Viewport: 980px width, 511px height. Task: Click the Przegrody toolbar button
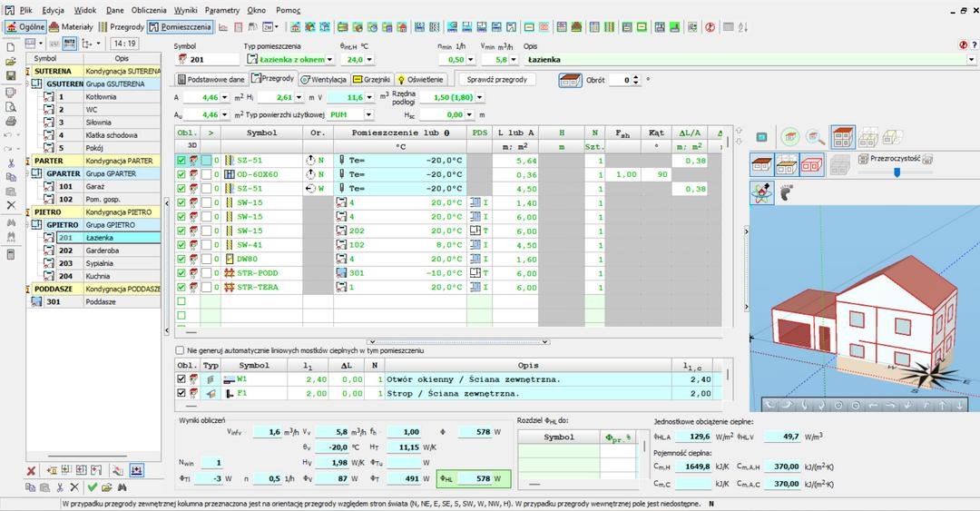121,27
